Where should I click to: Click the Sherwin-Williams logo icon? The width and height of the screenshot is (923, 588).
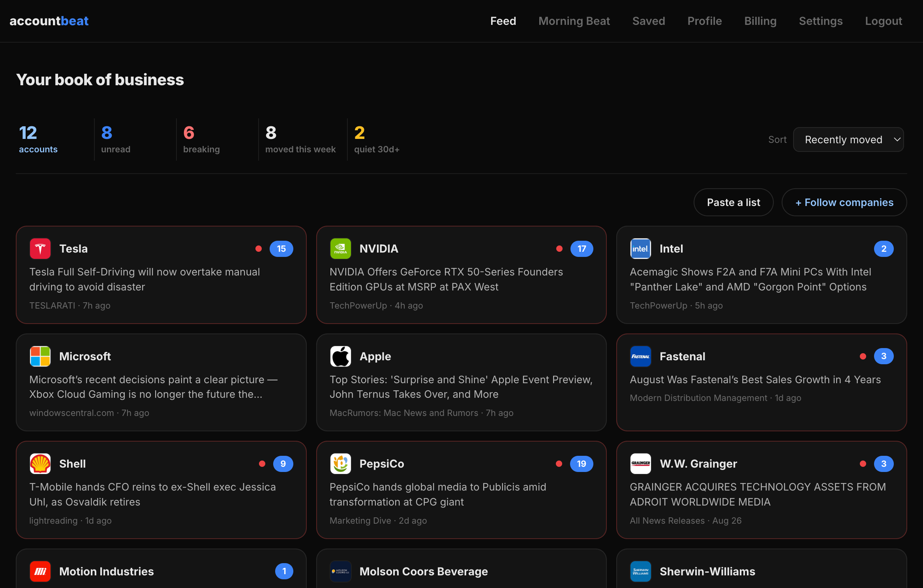pyautogui.click(x=640, y=571)
